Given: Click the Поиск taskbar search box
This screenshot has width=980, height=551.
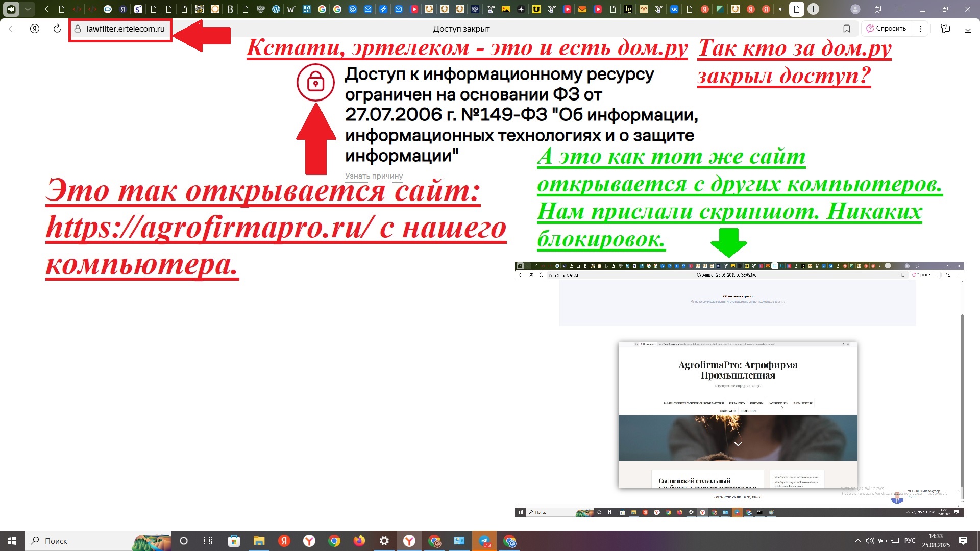Looking at the screenshot, I should pyautogui.click(x=99, y=541).
